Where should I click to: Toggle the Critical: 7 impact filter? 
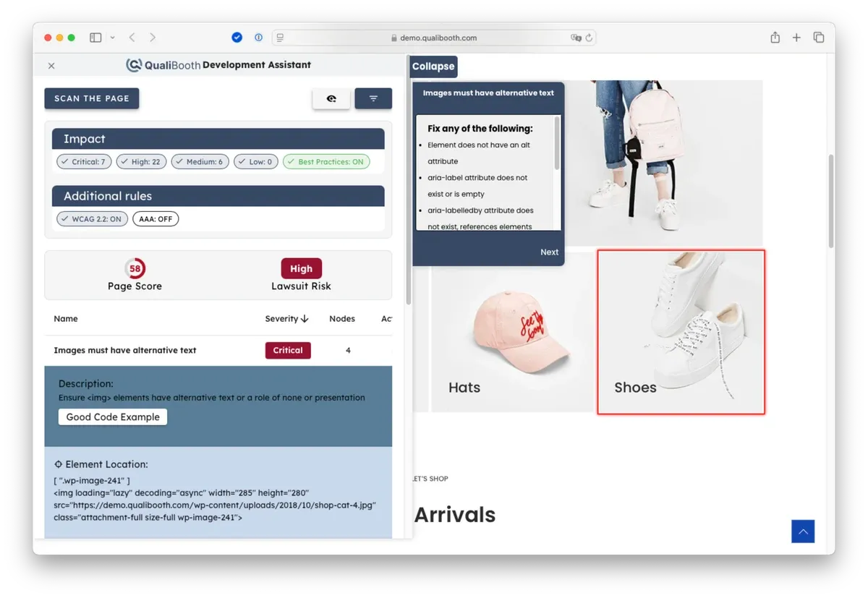pyautogui.click(x=84, y=162)
